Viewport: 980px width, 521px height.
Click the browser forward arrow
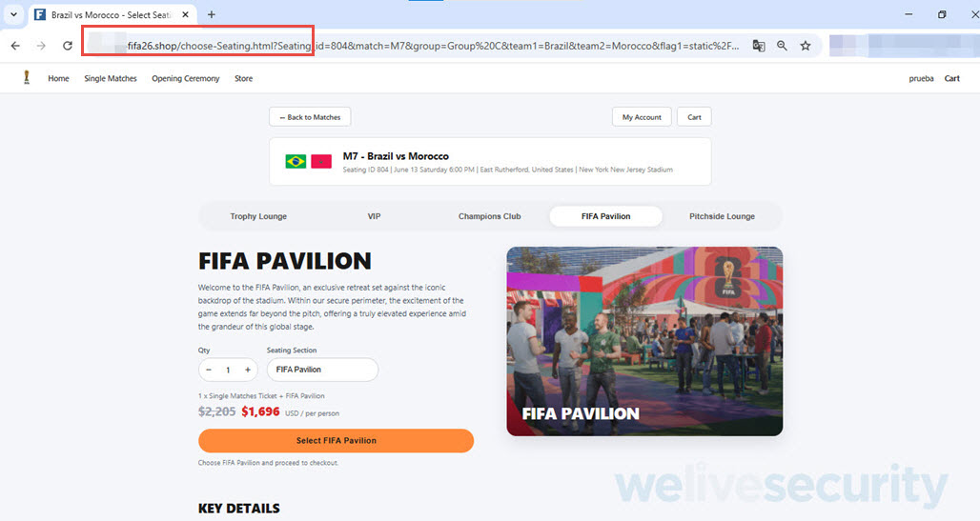click(41, 46)
